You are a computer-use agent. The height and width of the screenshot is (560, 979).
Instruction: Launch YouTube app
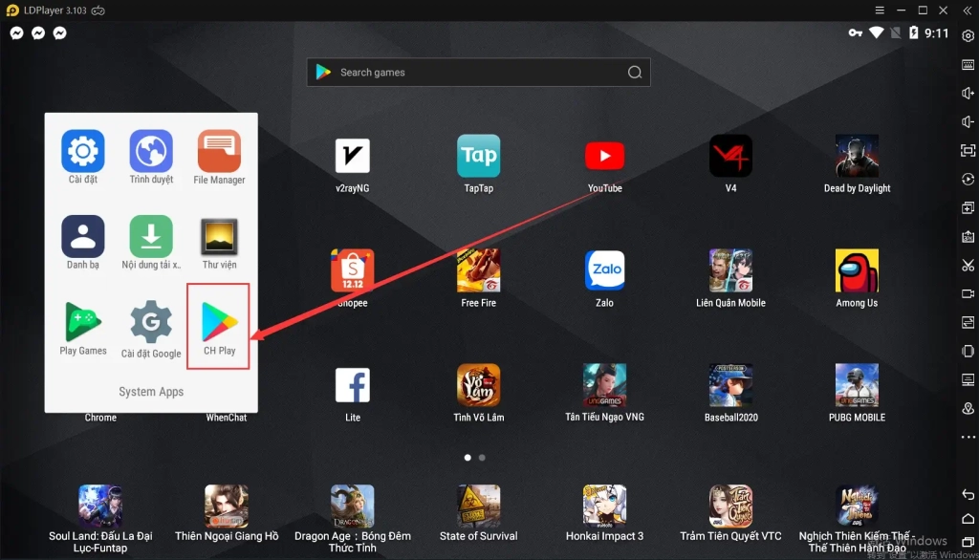[604, 156]
